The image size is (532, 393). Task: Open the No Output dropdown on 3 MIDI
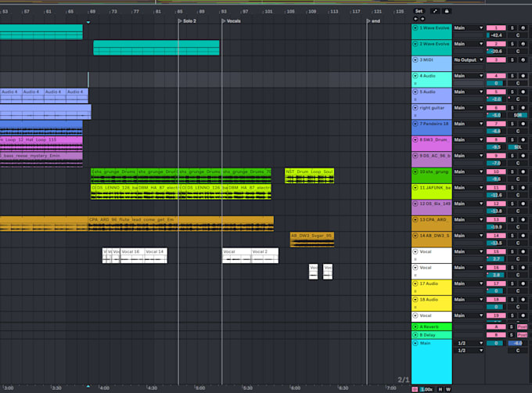(x=469, y=59)
